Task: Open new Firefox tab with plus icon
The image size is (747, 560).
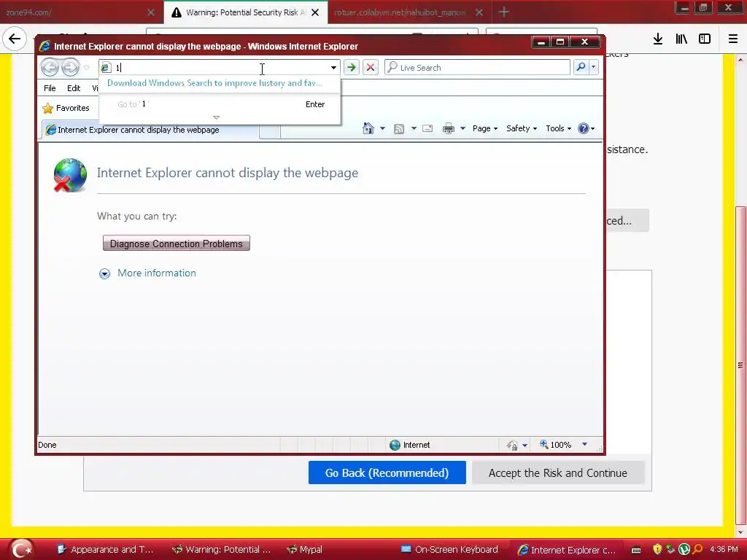Action: 504,12
